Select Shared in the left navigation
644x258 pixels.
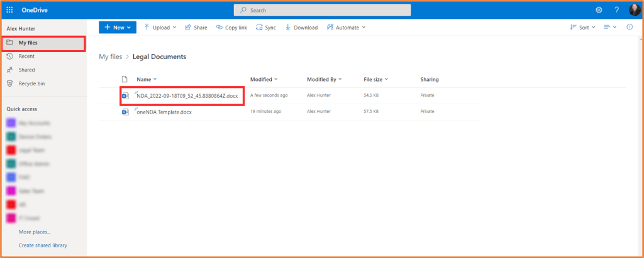pos(26,70)
